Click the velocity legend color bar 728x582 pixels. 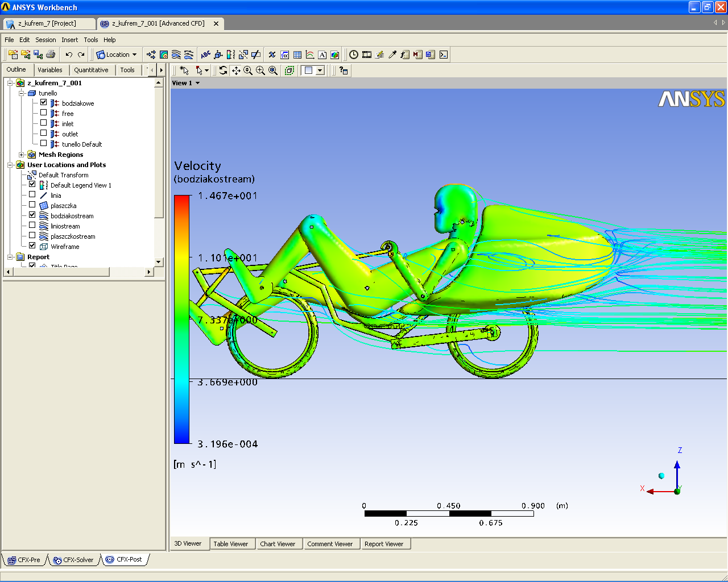tap(182, 319)
